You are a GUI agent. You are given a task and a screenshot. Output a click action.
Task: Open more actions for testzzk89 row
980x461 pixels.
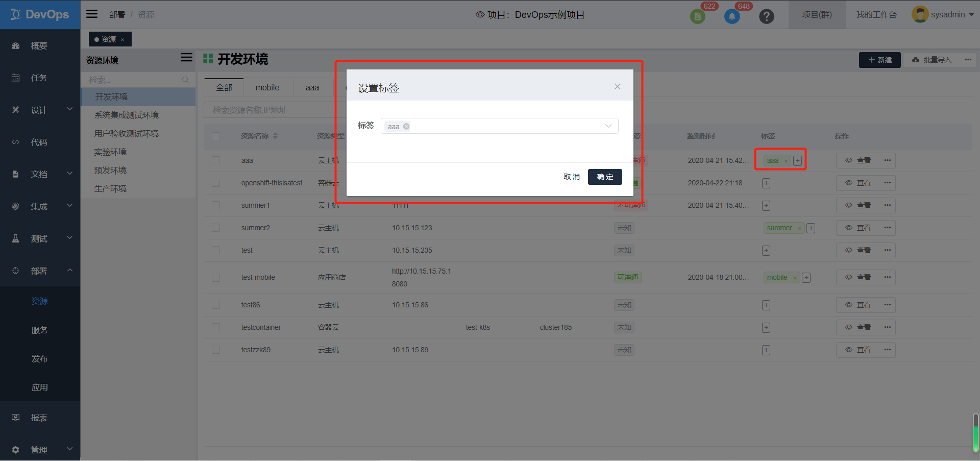(888, 350)
